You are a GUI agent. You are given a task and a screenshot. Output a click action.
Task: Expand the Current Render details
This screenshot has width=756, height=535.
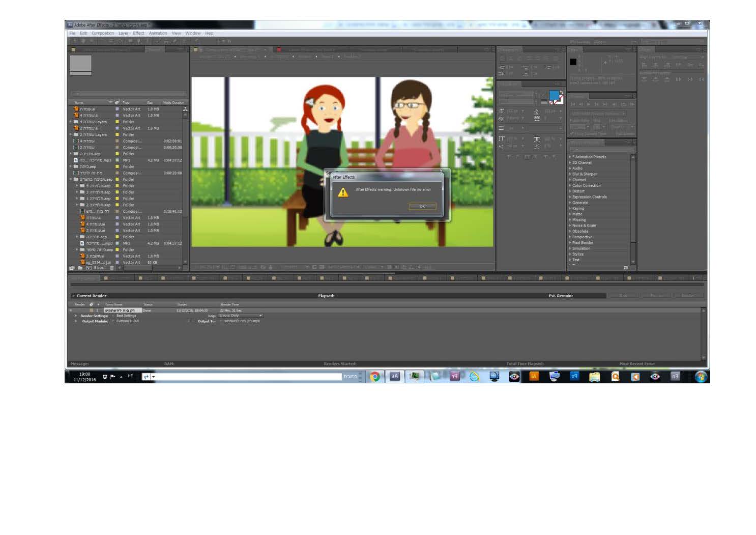coord(73,296)
